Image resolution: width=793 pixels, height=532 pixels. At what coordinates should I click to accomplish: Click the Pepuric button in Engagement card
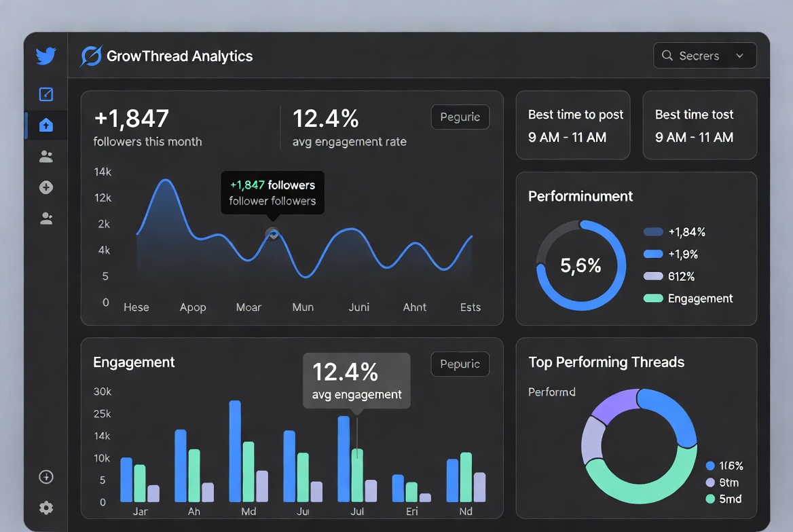point(460,364)
